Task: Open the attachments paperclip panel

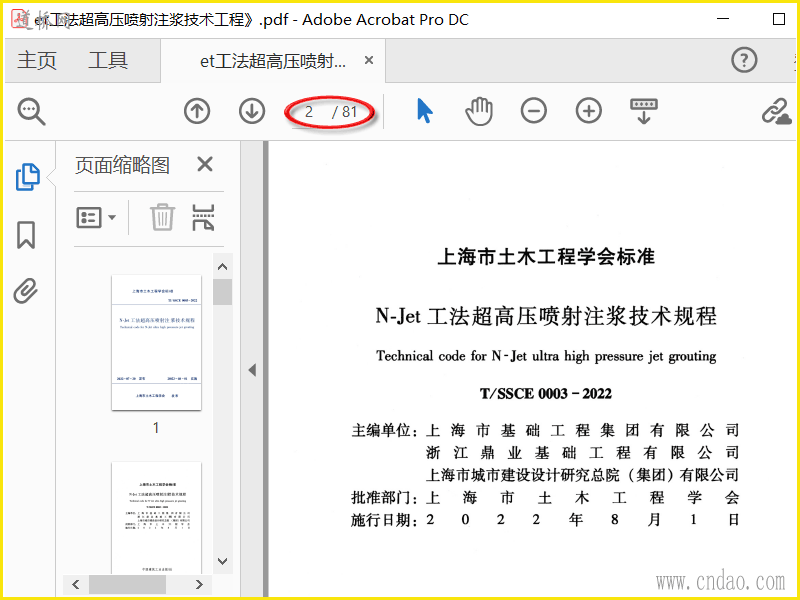Action: point(26,291)
